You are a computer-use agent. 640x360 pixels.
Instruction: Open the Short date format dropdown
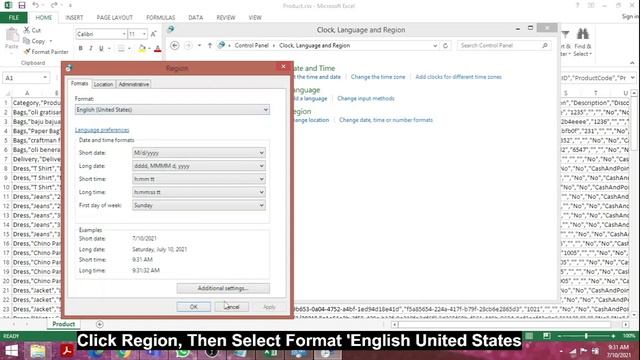pyautogui.click(x=198, y=153)
